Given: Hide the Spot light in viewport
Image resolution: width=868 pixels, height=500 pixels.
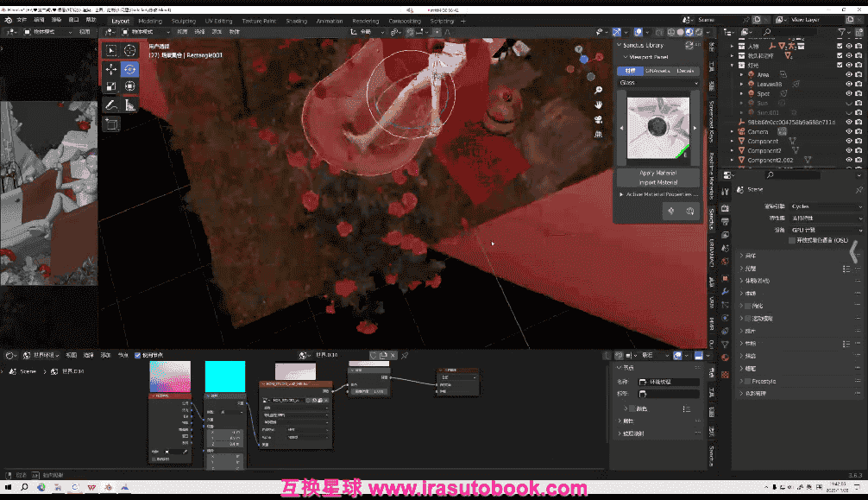Looking at the screenshot, I should (849, 93).
